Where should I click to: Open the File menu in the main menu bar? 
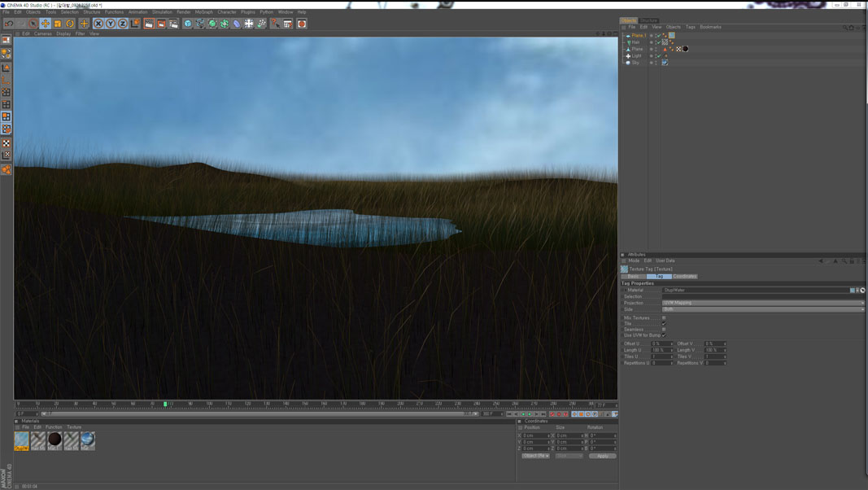pos(6,12)
